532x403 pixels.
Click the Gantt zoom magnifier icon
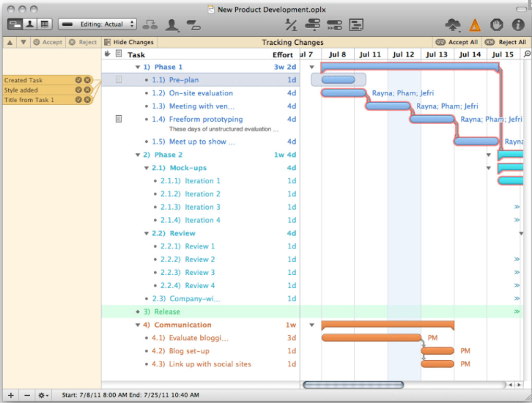coord(527,54)
